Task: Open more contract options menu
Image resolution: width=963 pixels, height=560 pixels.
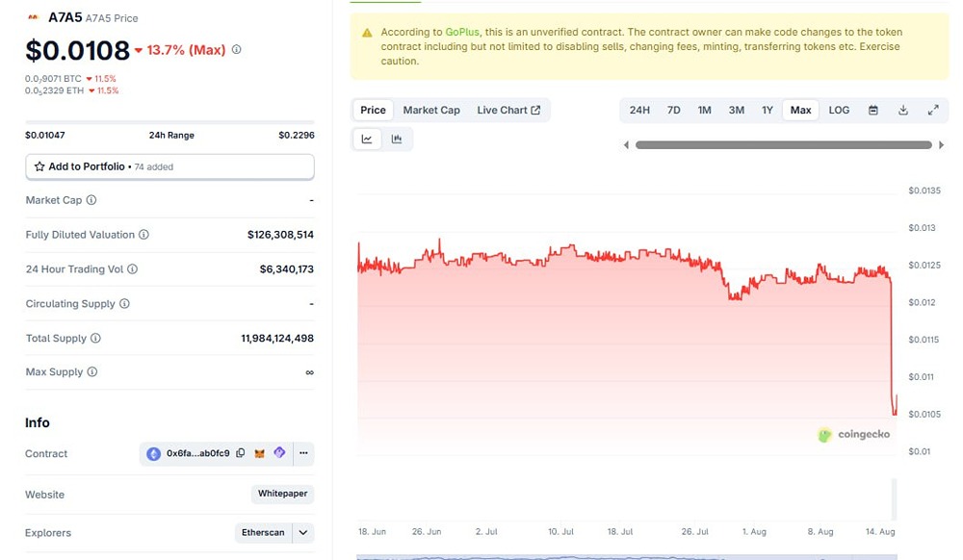Action: pos(303,453)
